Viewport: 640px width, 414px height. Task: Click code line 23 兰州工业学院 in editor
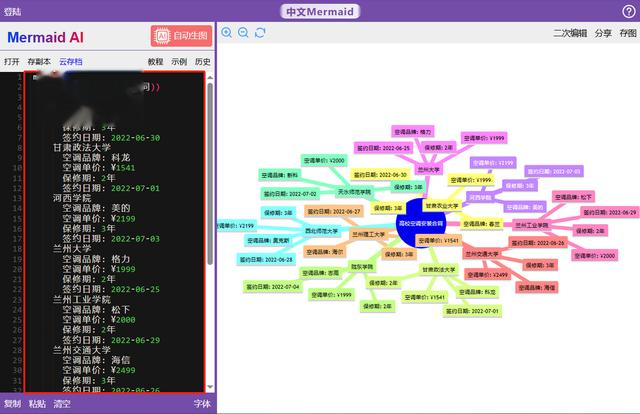tap(82, 299)
